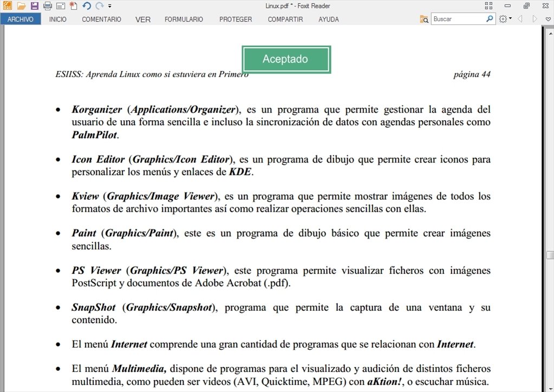Open the VER ribbon tab

(x=143, y=19)
